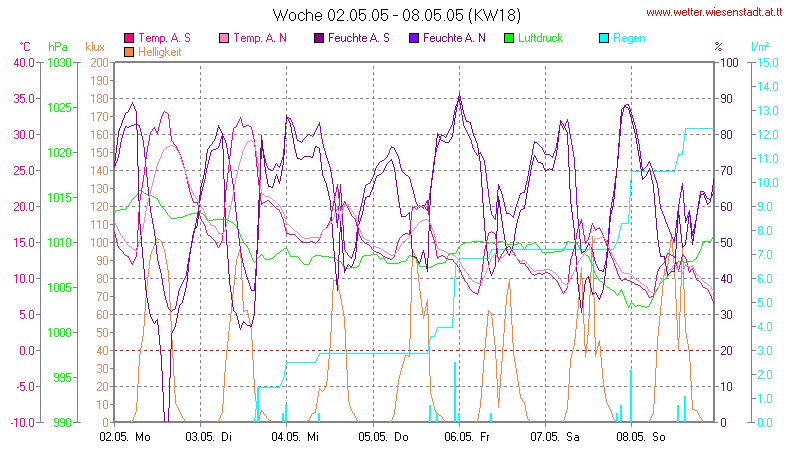Open the www.wetter.wiesenstadt.at.tt link

pos(714,13)
